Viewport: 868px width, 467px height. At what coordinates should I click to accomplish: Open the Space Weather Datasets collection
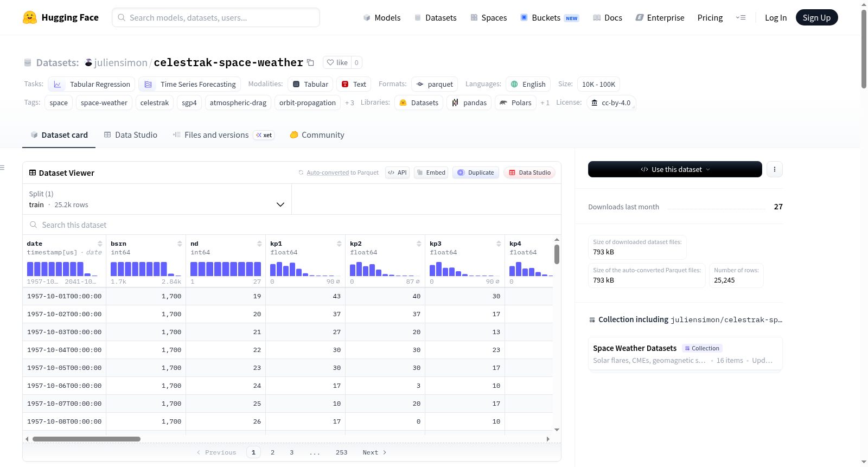point(685,354)
